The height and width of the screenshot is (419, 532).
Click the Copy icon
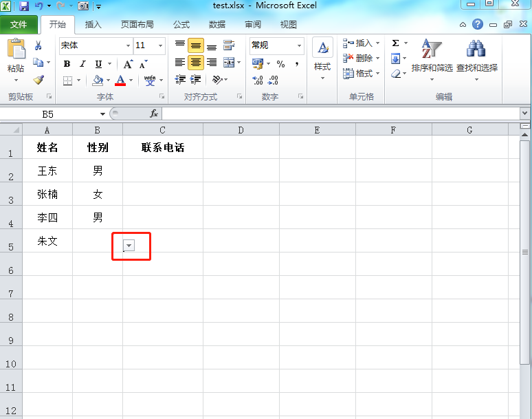coord(38,62)
